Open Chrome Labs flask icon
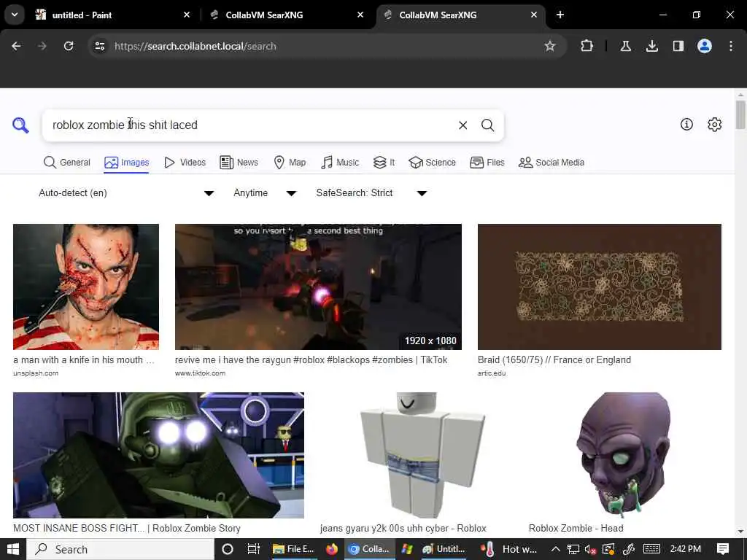This screenshot has height=560, width=747. point(625,46)
